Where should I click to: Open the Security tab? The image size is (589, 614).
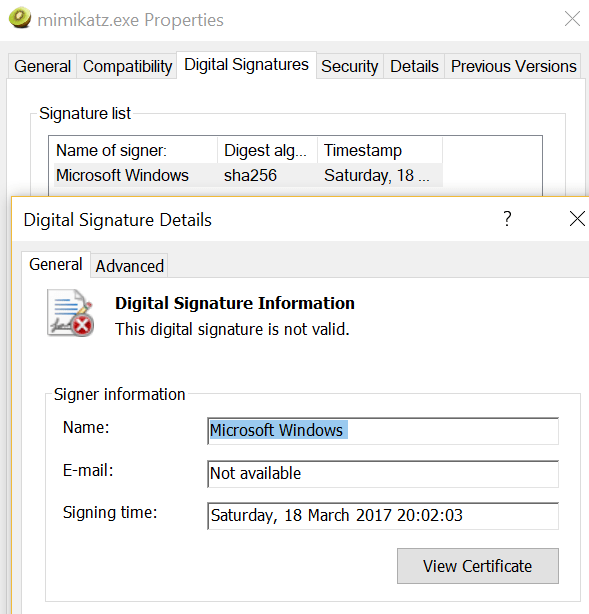(x=349, y=66)
